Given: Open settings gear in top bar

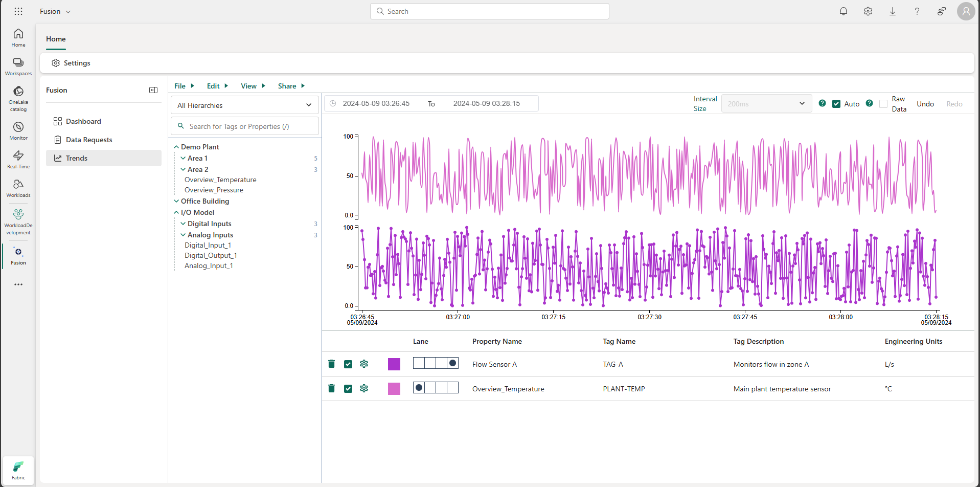Looking at the screenshot, I should point(868,11).
